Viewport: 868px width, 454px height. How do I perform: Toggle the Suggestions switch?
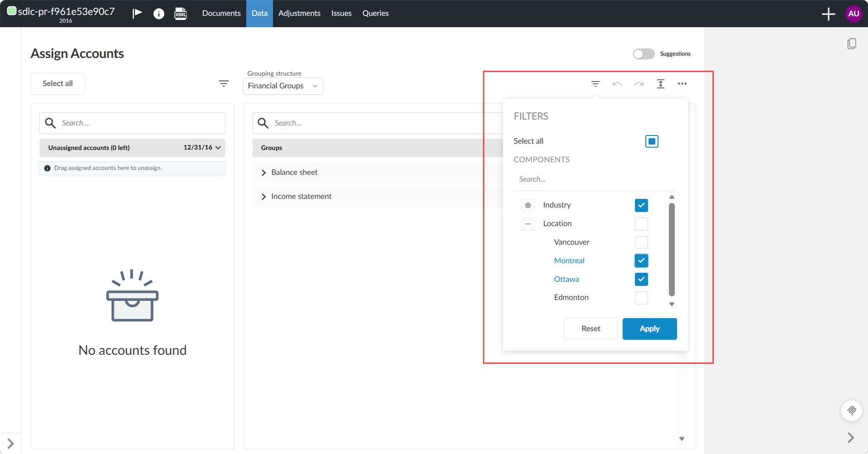click(x=644, y=54)
